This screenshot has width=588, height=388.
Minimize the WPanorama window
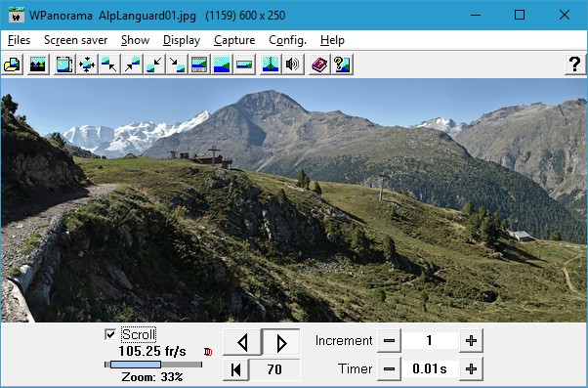coord(476,16)
